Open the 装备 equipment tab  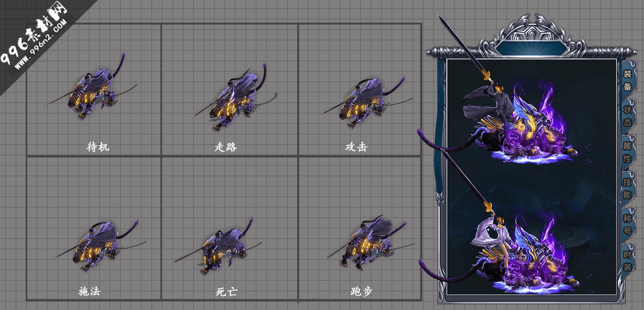point(627,80)
